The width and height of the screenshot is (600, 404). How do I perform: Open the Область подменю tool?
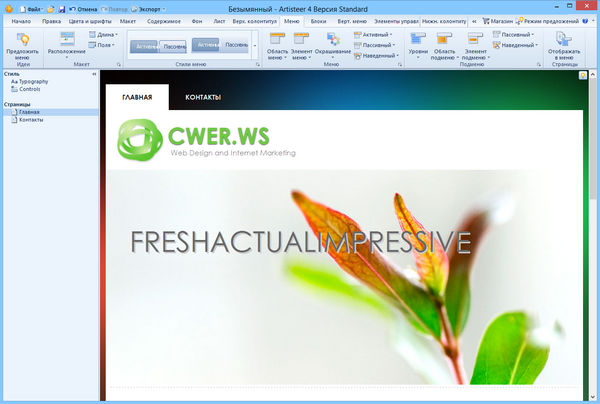(x=445, y=40)
